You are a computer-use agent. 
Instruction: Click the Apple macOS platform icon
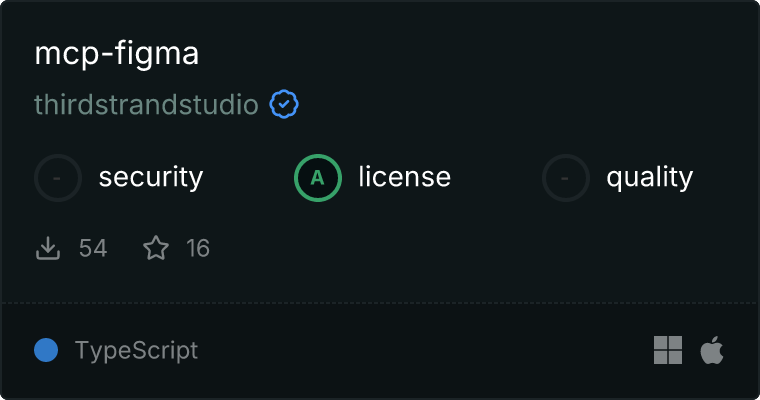[x=712, y=350]
